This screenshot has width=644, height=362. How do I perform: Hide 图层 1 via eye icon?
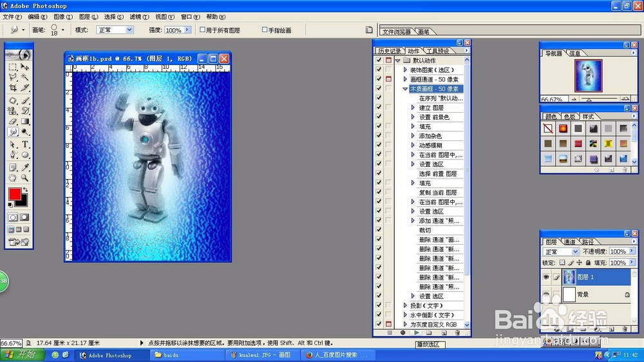tap(546, 277)
